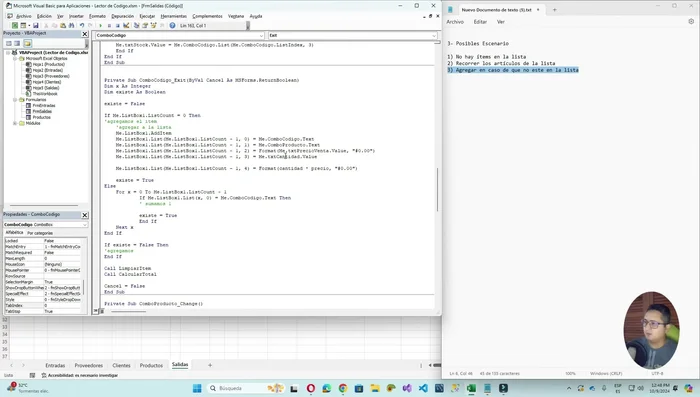
Task: Click the Save icon in VBA toolbar
Action: click(x=36, y=25)
